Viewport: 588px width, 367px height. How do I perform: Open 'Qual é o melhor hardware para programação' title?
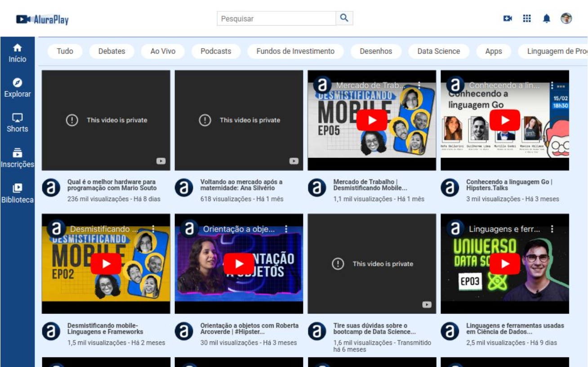(112, 185)
